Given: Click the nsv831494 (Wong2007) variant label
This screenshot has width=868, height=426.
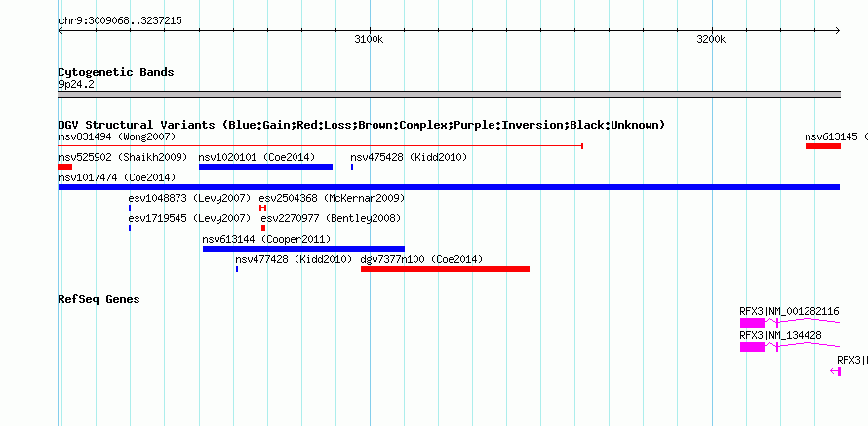Looking at the screenshot, I should [x=117, y=136].
